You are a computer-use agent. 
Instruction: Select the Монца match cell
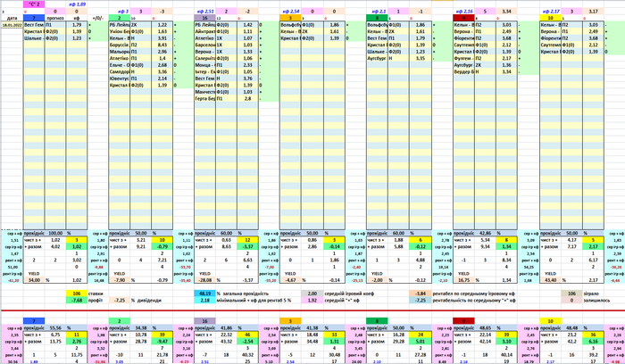click(x=204, y=65)
